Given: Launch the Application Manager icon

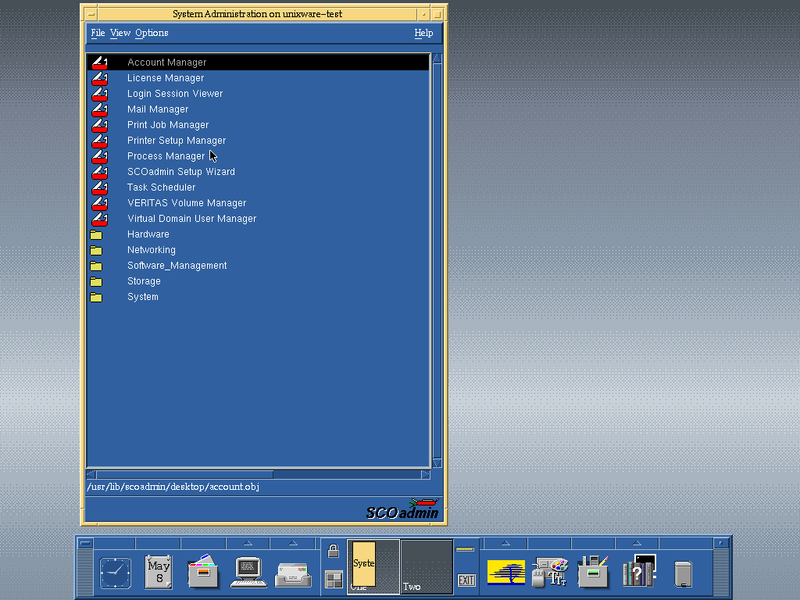Looking at the screenshot, I should click(x=593, y=571).
